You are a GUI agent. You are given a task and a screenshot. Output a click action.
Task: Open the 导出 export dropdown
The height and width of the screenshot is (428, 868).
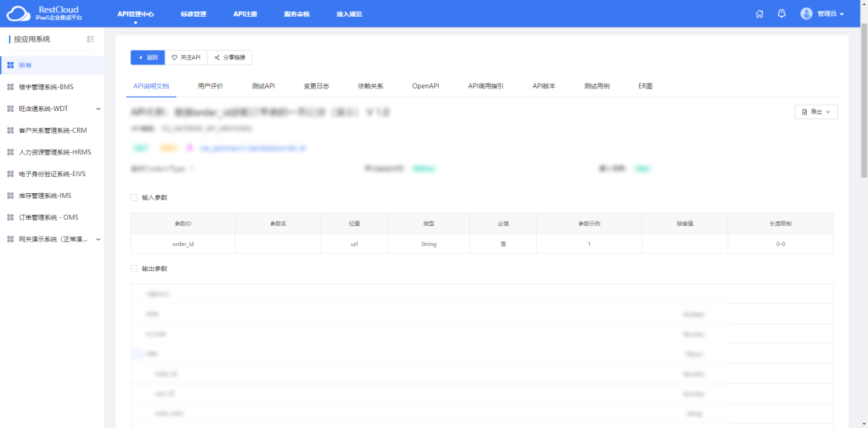coord(816,112)
